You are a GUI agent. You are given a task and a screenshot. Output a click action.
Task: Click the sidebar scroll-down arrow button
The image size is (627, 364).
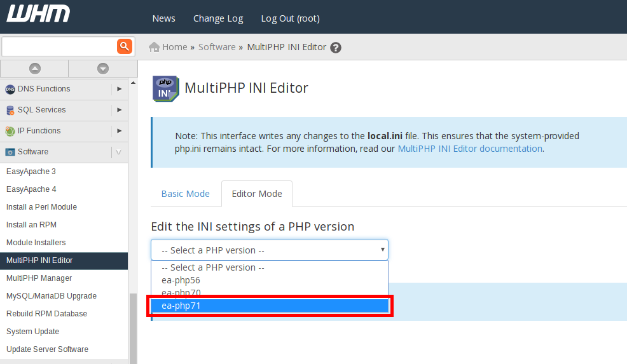click(102, 69)
